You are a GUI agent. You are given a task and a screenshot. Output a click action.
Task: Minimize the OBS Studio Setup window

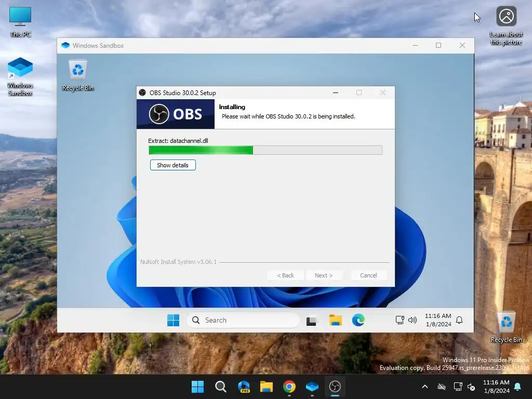[x=336, y=92]
